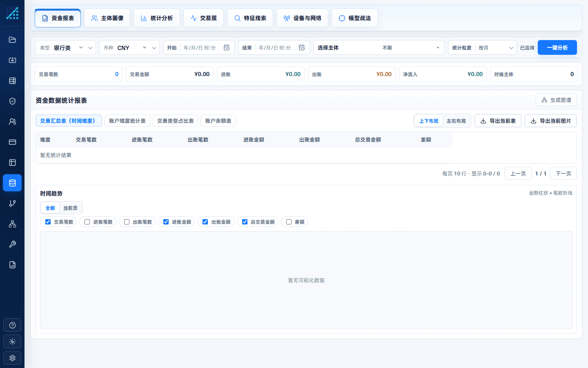Expand the 选择主体 dropdown
Image resolution: width=588 pixels, height=368 pixels.
tap(379, 48)
